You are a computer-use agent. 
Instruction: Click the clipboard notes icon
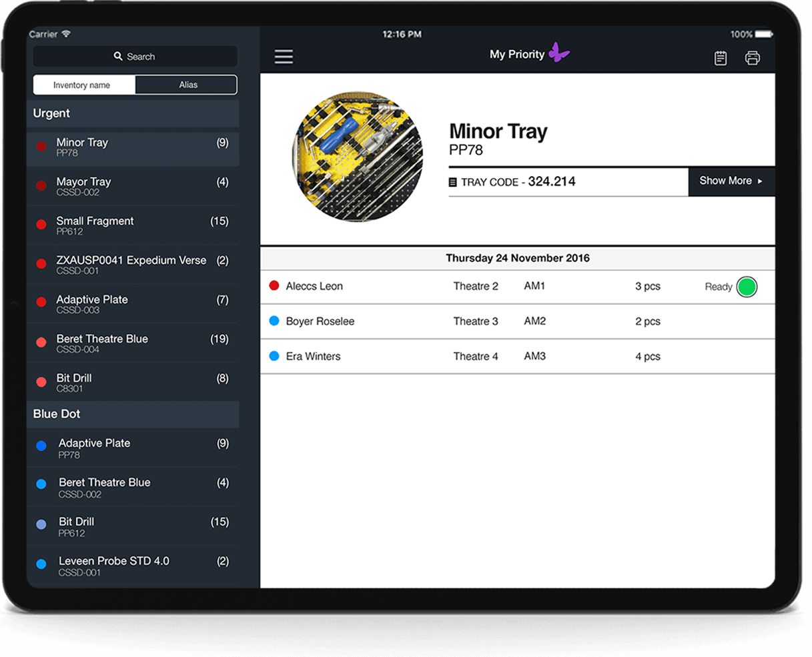pos(721,58)
